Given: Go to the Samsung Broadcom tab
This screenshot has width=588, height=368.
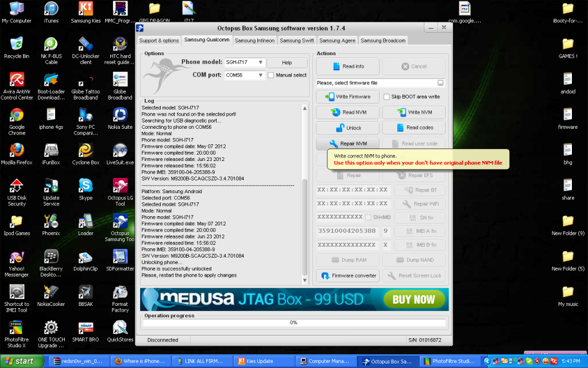Looking at the screenshot, I should (x=383, y=41).
